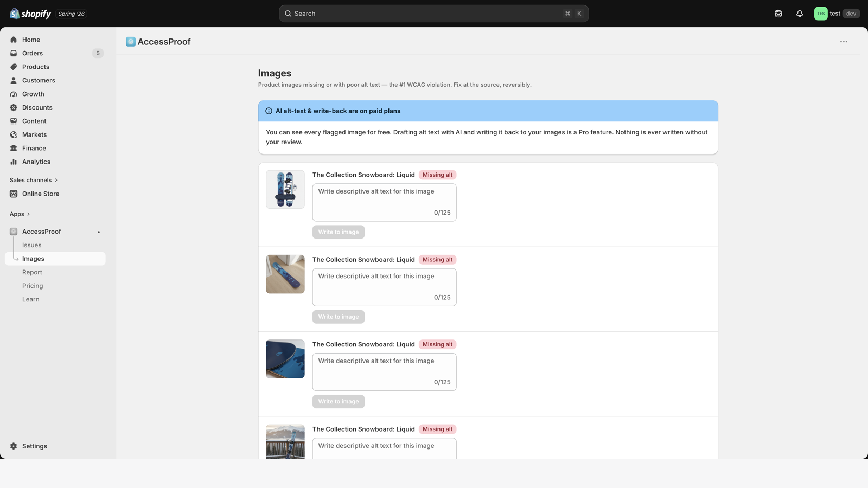Go to the Issues page of AccessProof

click(x=31, y=245)
